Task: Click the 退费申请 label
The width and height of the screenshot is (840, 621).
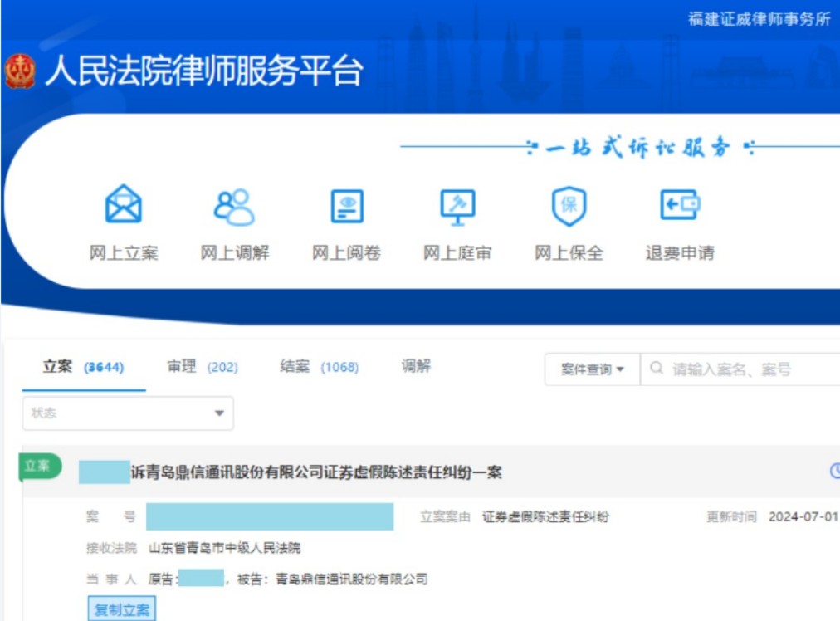Action: 680,252
